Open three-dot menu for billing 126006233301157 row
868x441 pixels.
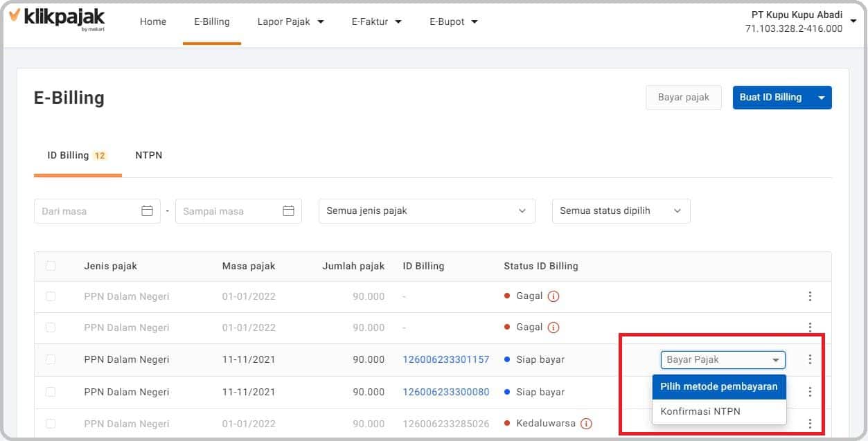pos(810,359)
